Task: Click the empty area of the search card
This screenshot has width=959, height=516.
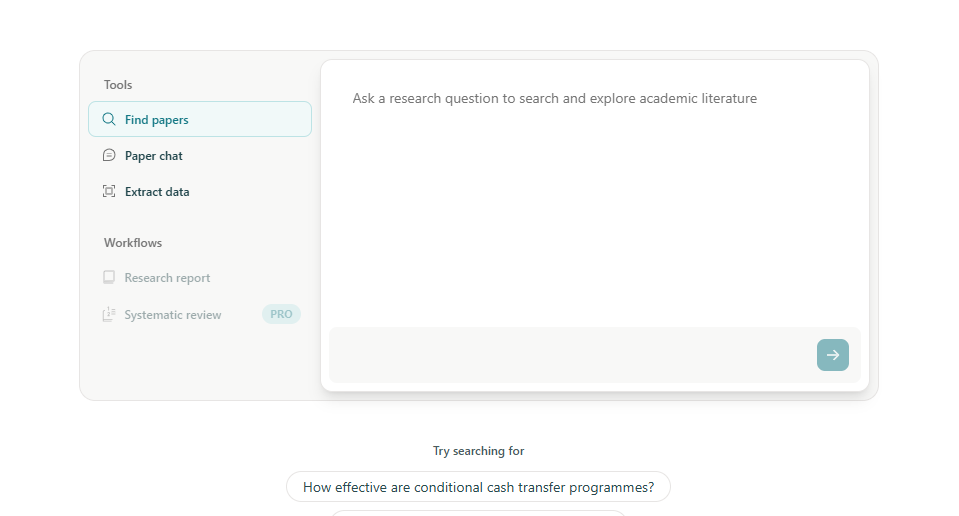Action: 594,220
